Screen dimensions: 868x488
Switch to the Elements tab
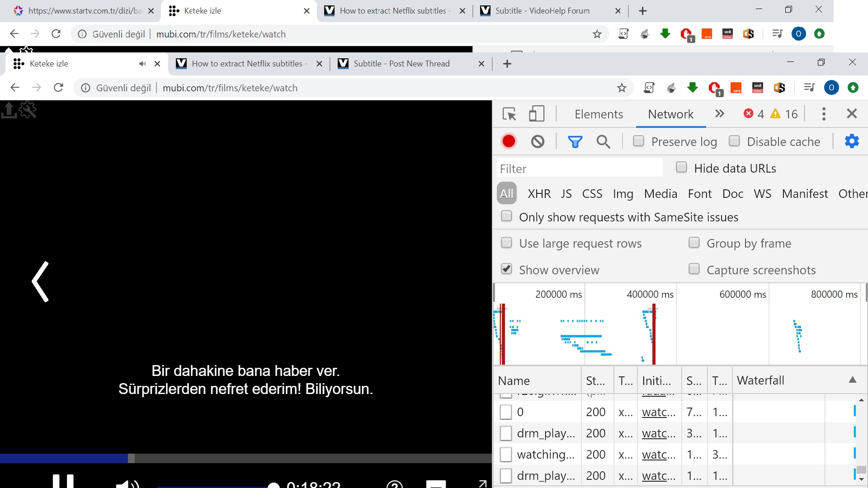[599, 114]
